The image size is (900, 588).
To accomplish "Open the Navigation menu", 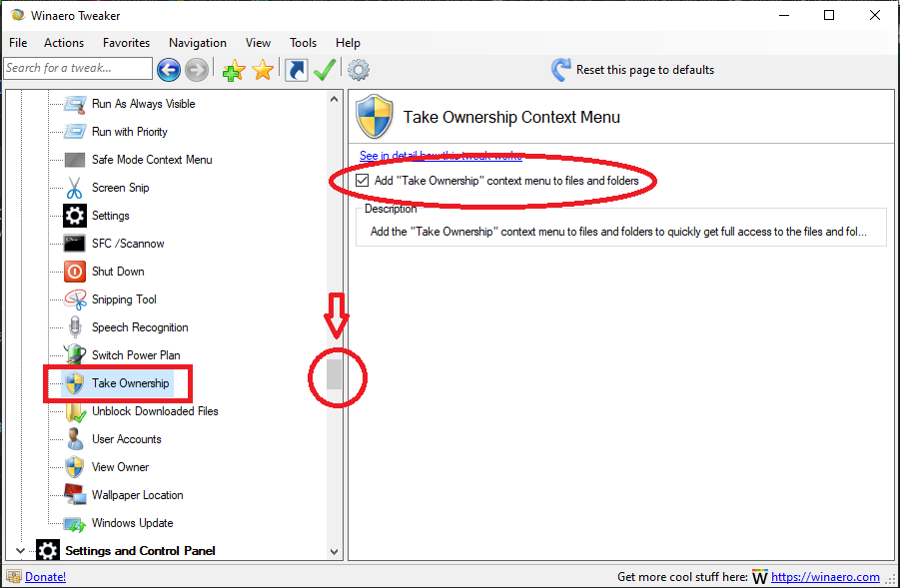I will [x=198, y=43].
